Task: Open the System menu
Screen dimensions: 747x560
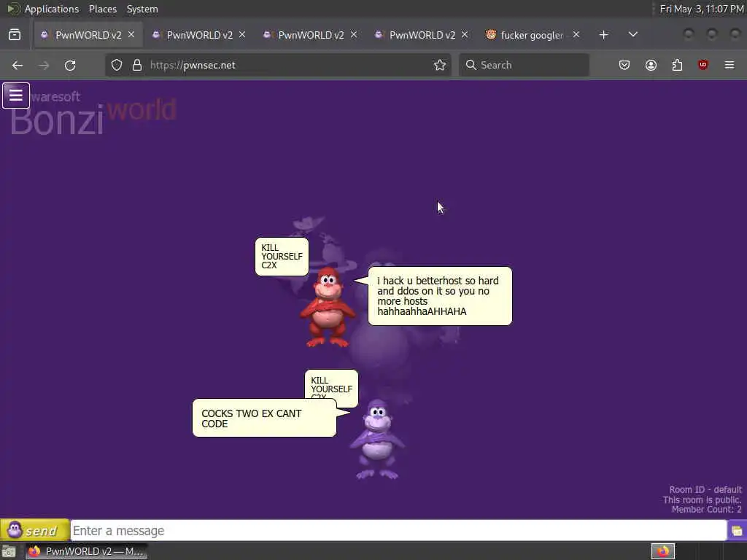Action: [142, 9]
